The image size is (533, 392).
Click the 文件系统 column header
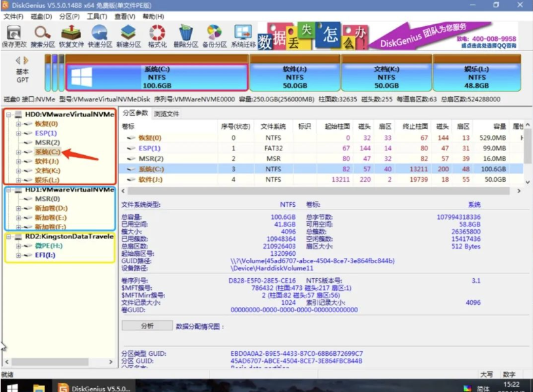click(x=273, y=126)
